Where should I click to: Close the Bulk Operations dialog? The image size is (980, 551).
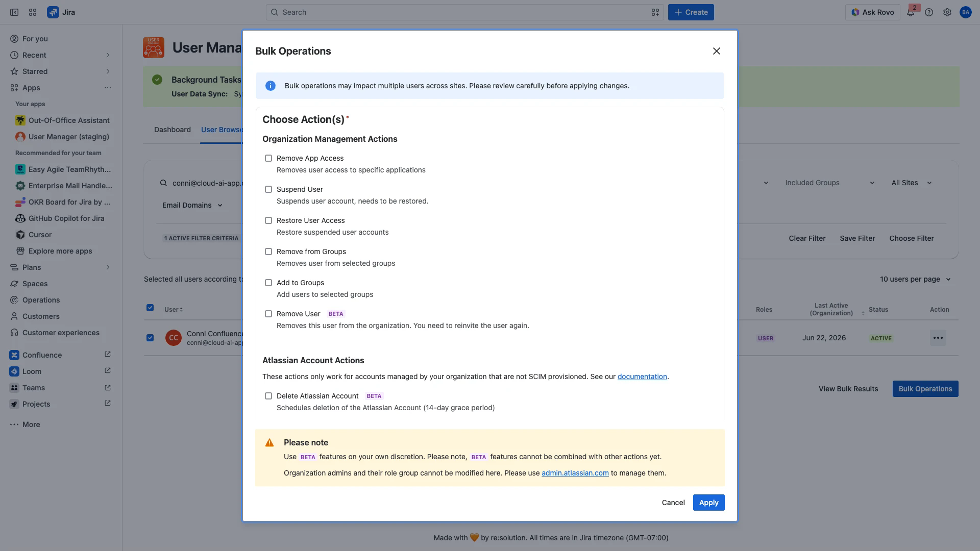[717, 51]
